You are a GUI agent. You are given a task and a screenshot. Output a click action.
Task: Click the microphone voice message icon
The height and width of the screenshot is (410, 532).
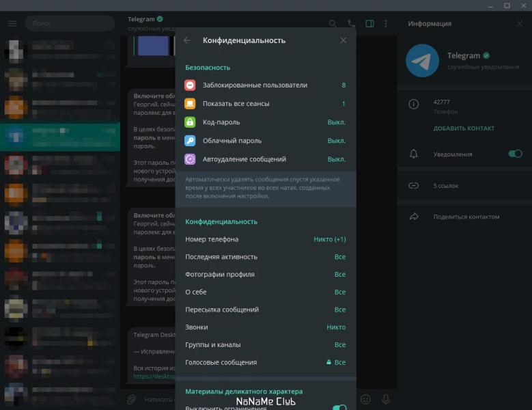[x=386, y=399]
